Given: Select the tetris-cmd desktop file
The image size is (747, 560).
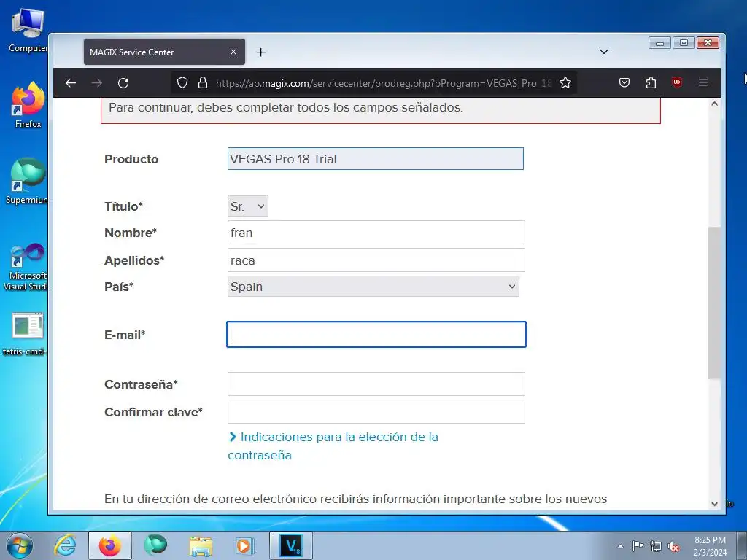Looking at the screenshot, I should [25, 334].
